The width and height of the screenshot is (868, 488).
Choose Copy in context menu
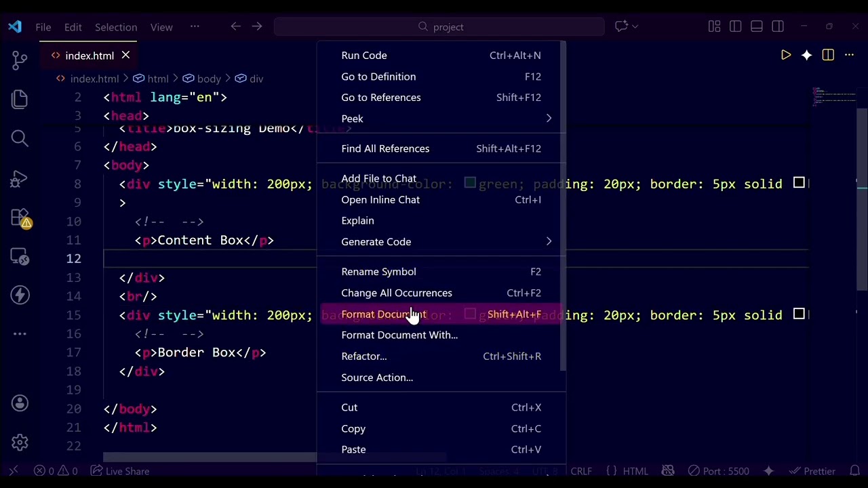tap(441, 429)
